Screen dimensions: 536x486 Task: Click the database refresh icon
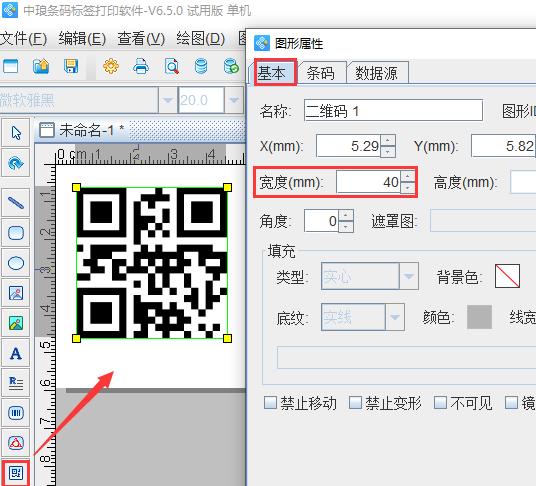coord(231,66)
